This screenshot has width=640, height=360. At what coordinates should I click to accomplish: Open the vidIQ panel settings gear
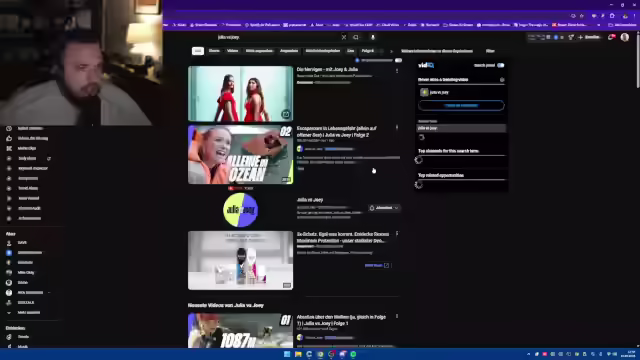tap(502, 80)
